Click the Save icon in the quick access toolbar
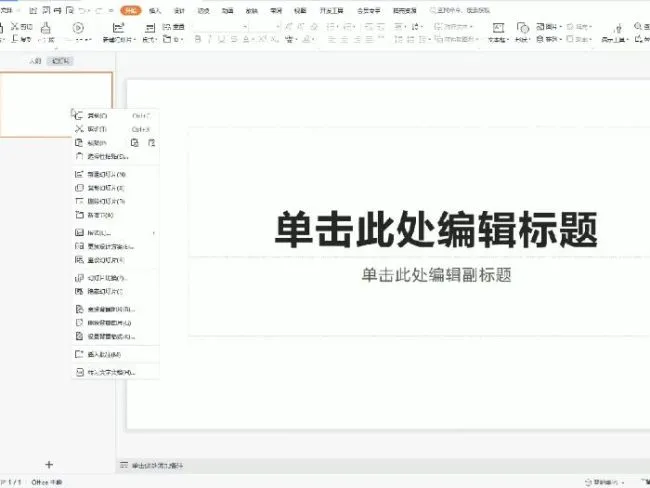Image resolution: width=650 pixels, height=488 pixels. (33, 10)
